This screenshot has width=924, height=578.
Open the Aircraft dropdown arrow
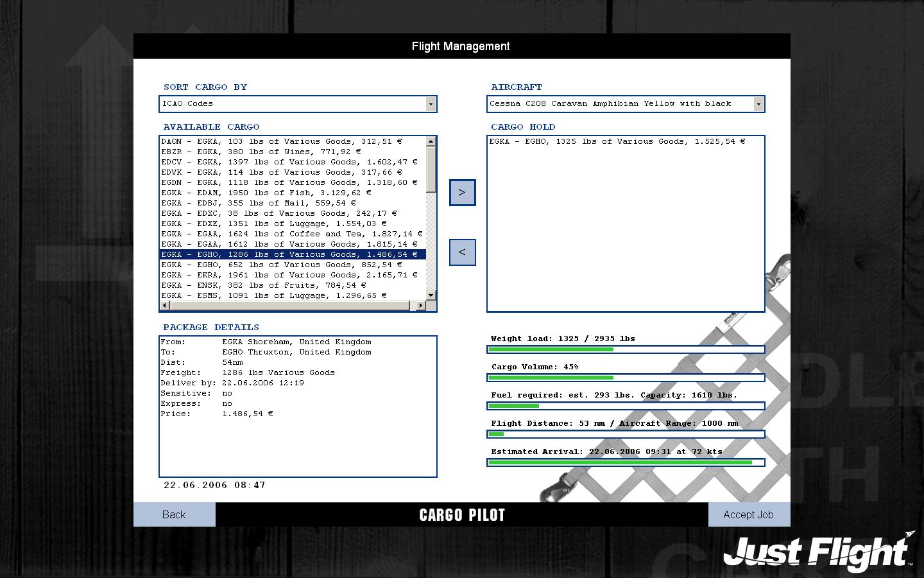758,104
